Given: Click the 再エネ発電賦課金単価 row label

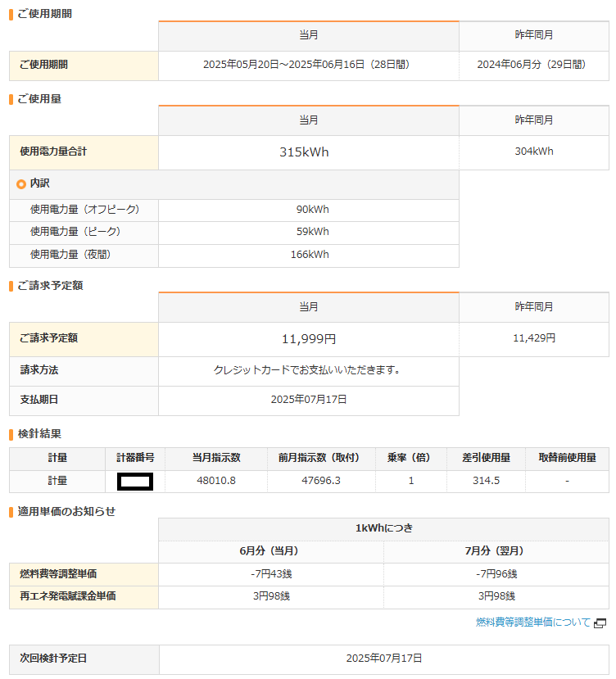Looking at the screenshot, I should (x=67, y=596).
